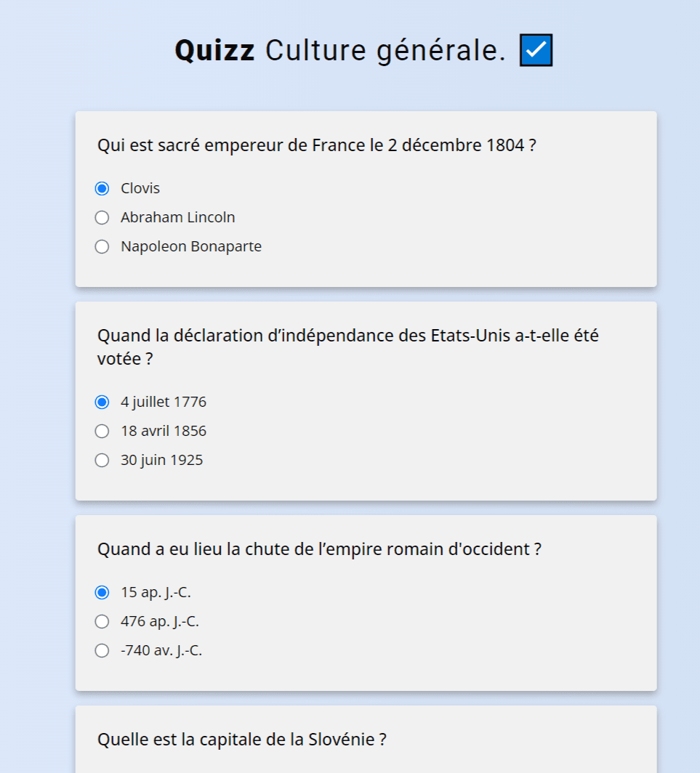The image size is (700, 773).
Task: Click the Napoleon Bonaparte label text
Action: pyautogui.click(x=190, y=246)
